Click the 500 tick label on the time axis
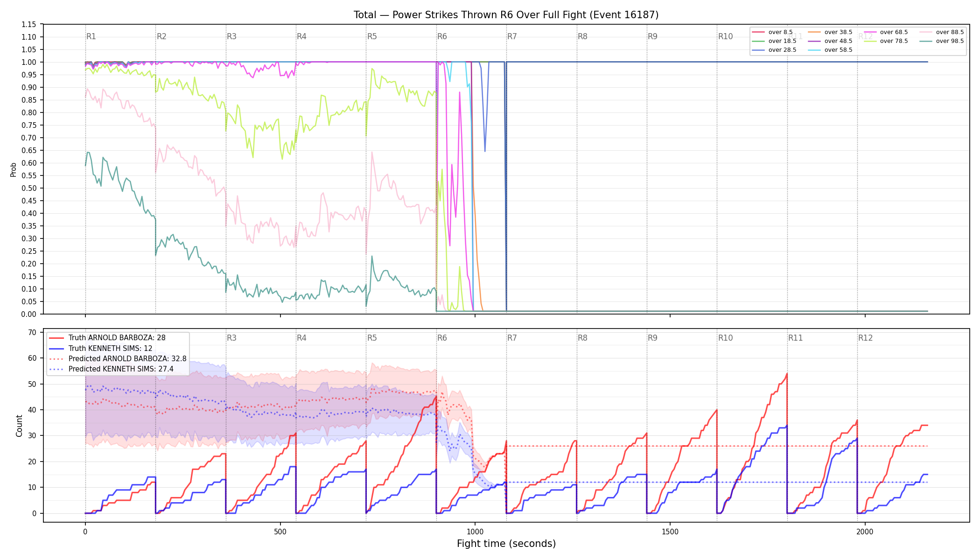 coord(280,532)
